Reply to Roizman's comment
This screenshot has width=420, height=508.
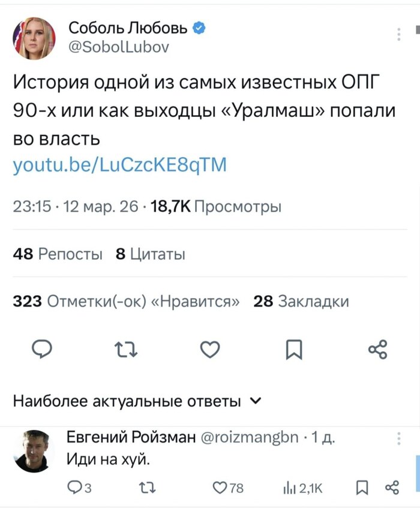click(x=77, y=488)
